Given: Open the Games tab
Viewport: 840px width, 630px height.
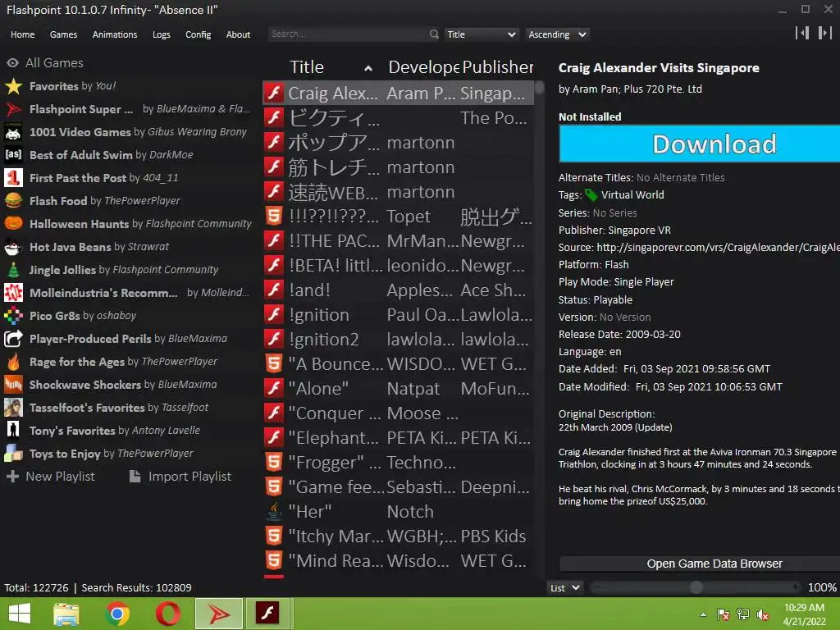Looking at the screenshot, I should pyautogui.click(x=63, y=34).
